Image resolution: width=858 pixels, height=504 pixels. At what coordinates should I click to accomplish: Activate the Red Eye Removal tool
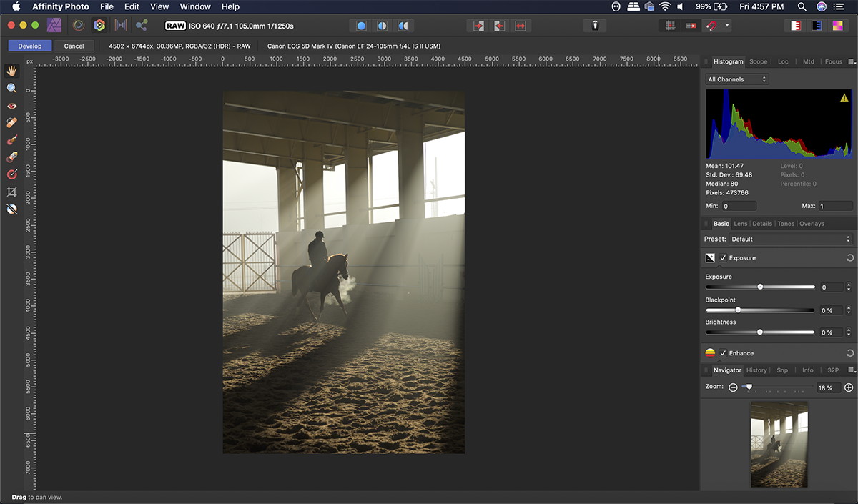[x=11, y=105]
